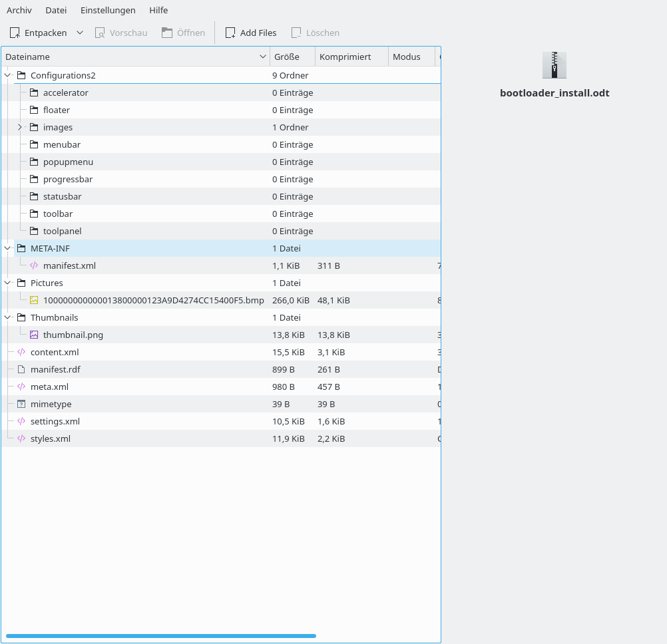The height and width of the screenshot is (644, 667).
Task: Select the meta.xml entry
Action: coord(49,387)
